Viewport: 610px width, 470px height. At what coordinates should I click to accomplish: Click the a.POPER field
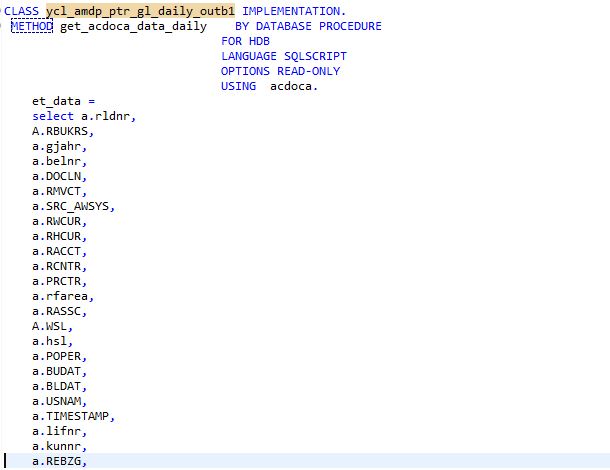click(x=60, y=356)
